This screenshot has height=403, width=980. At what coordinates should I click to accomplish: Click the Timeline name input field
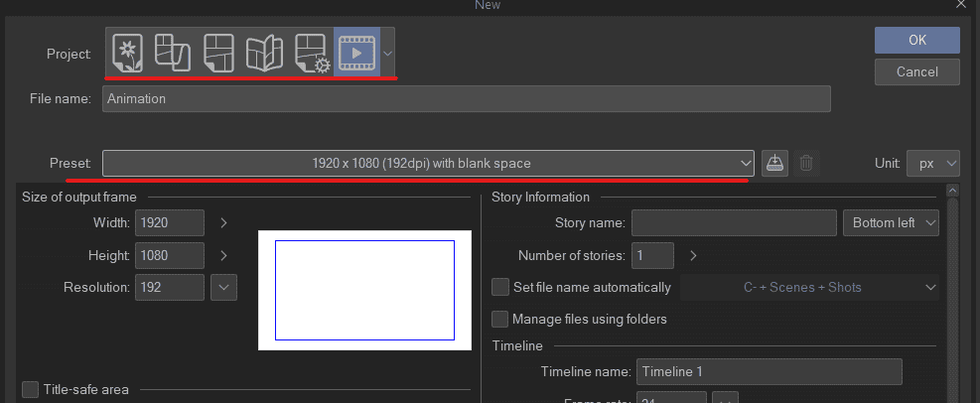pos(769,372)
